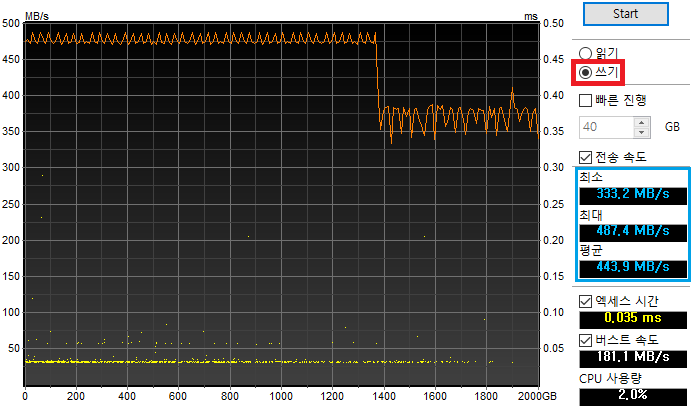Click the MB/s axis unit label
This screenshot has height=414, width=694.
pos(37,16)
